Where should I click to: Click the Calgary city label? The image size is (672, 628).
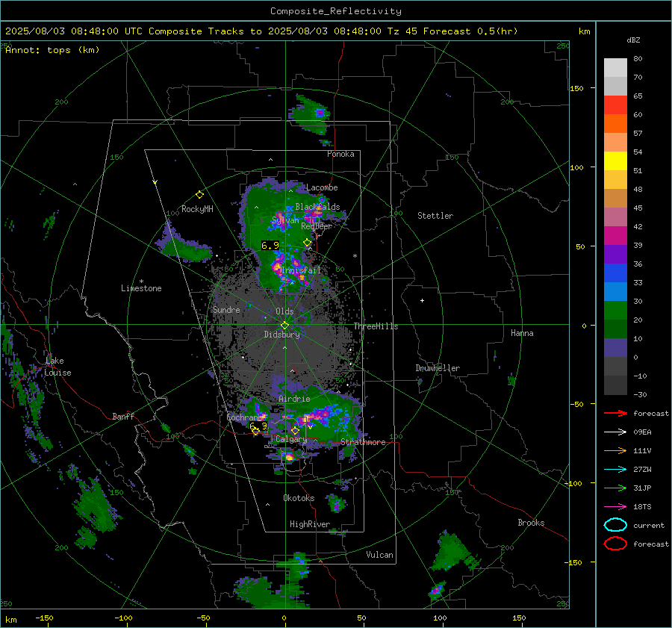click(291, 439)
